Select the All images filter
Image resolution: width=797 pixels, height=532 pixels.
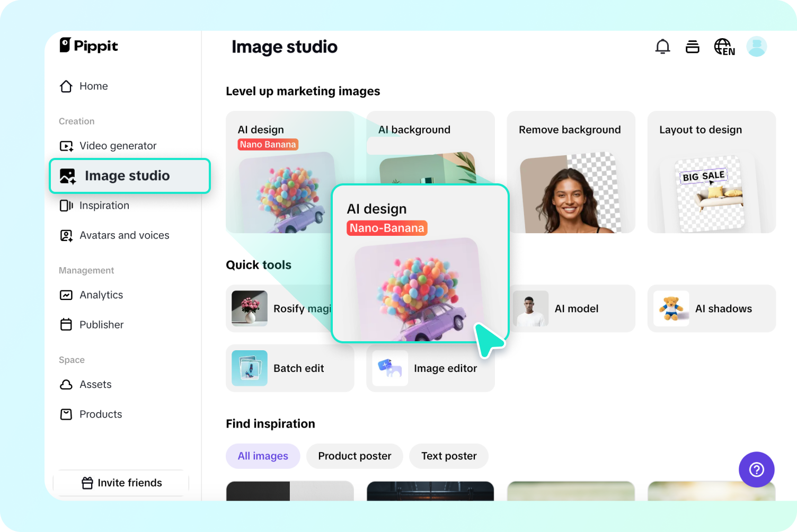(263, 456)
